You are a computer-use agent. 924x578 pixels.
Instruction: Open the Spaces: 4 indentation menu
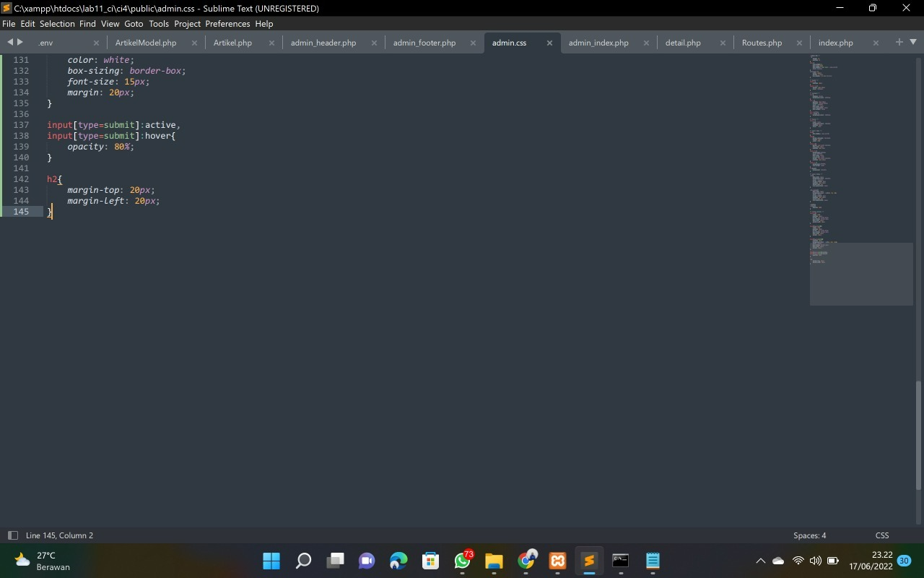tap(808, 535)
